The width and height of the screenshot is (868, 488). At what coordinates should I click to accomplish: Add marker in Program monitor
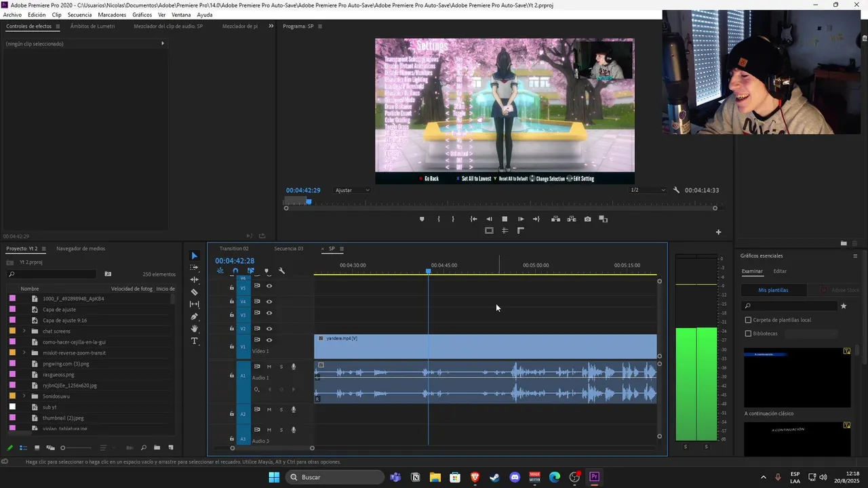click(x=422, y=219)
